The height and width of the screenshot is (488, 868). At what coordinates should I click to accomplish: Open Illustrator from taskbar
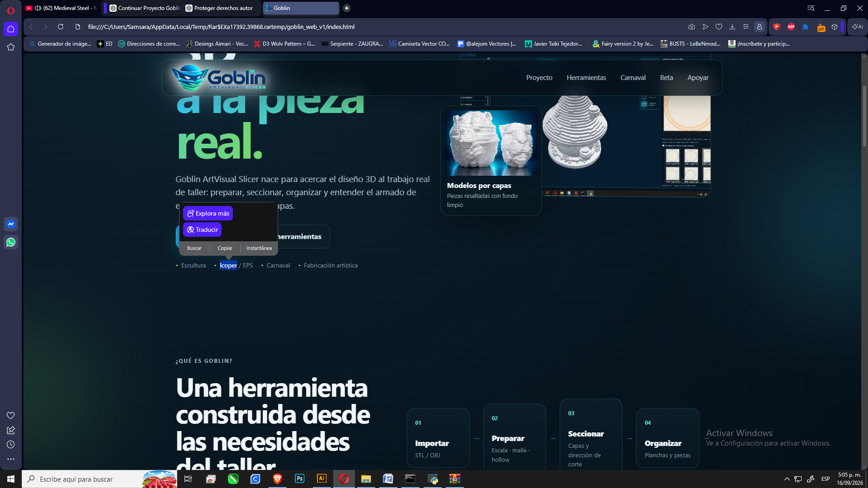coord(322,479)
